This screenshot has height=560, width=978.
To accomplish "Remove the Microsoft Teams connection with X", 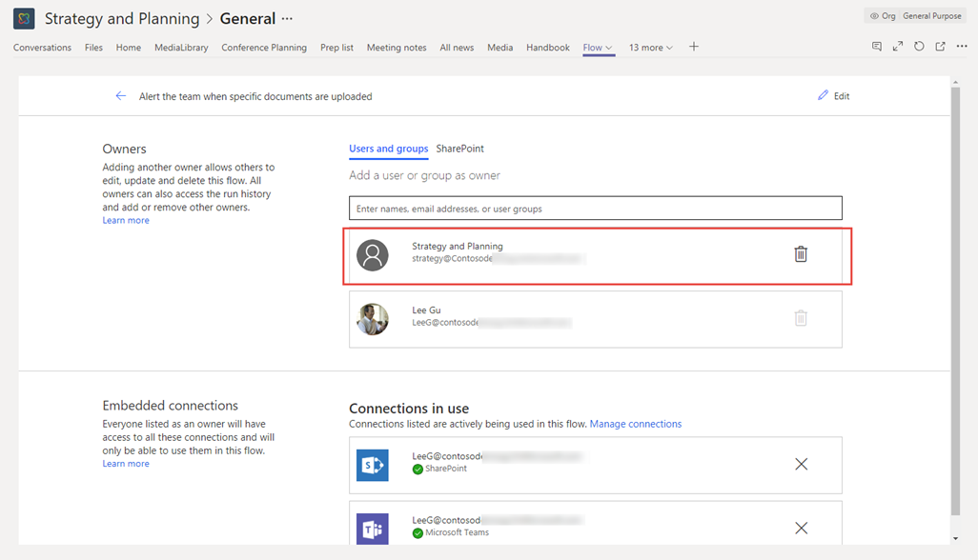I will pyautogui.click(x=801, y=528).
